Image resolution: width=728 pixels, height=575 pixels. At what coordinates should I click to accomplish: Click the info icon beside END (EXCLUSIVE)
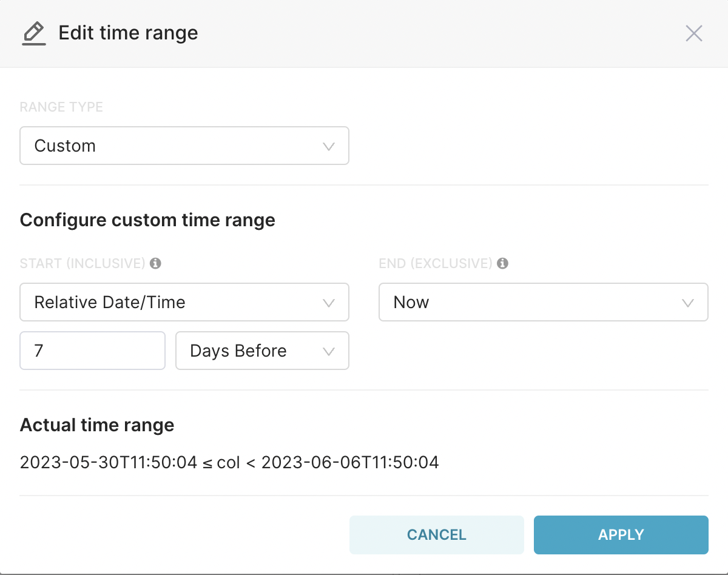pyautogui.click(x=503, y=263)
